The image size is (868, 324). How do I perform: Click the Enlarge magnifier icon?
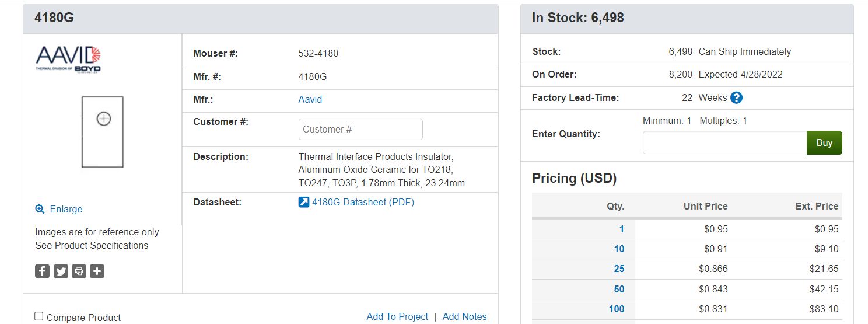tap(40, 209)
